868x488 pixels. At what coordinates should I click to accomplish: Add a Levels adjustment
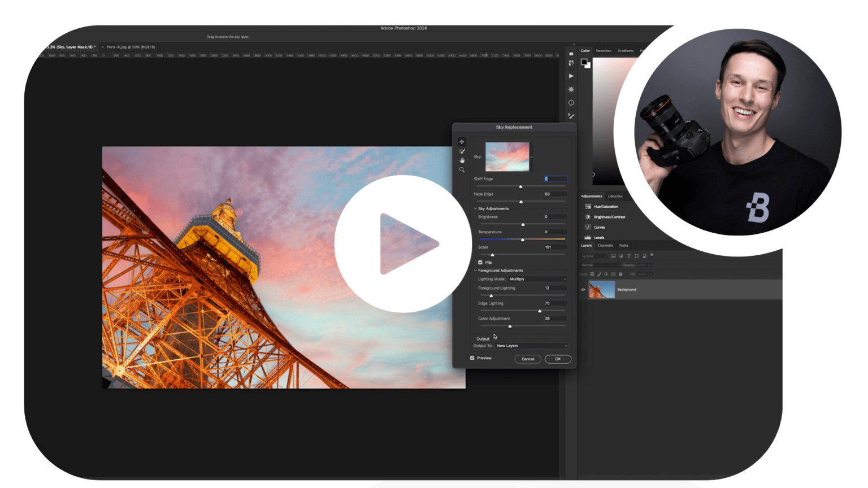[x=597, y=237]
